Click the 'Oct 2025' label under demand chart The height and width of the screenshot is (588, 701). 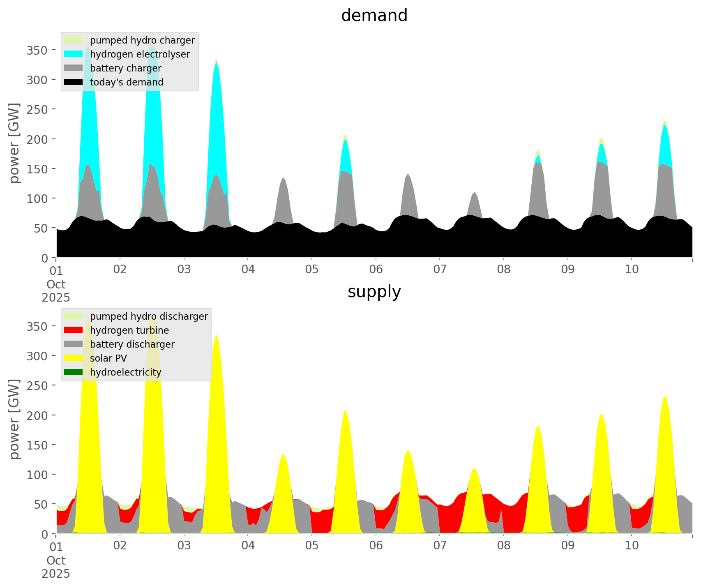point(56,291)
